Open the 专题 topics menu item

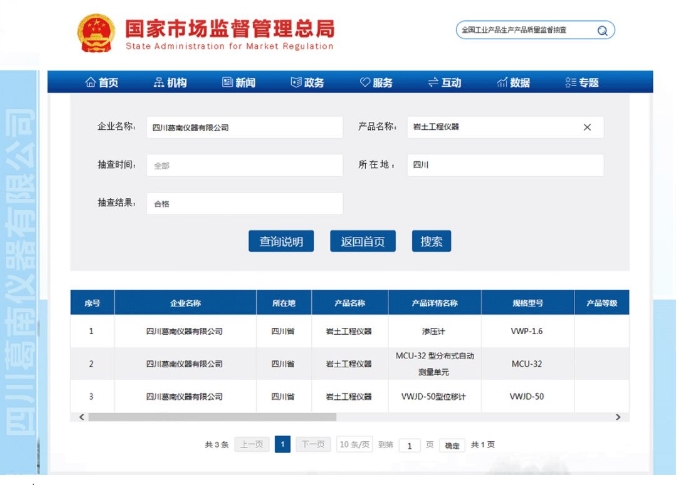582,83
